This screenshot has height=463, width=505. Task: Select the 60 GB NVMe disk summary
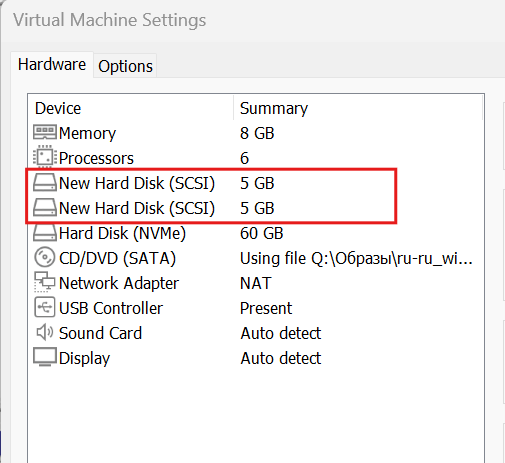262,233
